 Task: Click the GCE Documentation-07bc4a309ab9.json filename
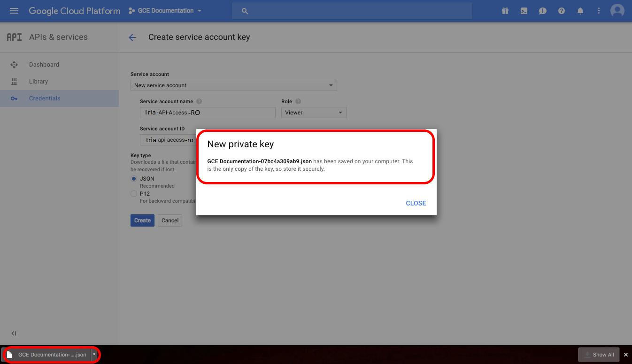pyautogui.click(x=260, y=161)
